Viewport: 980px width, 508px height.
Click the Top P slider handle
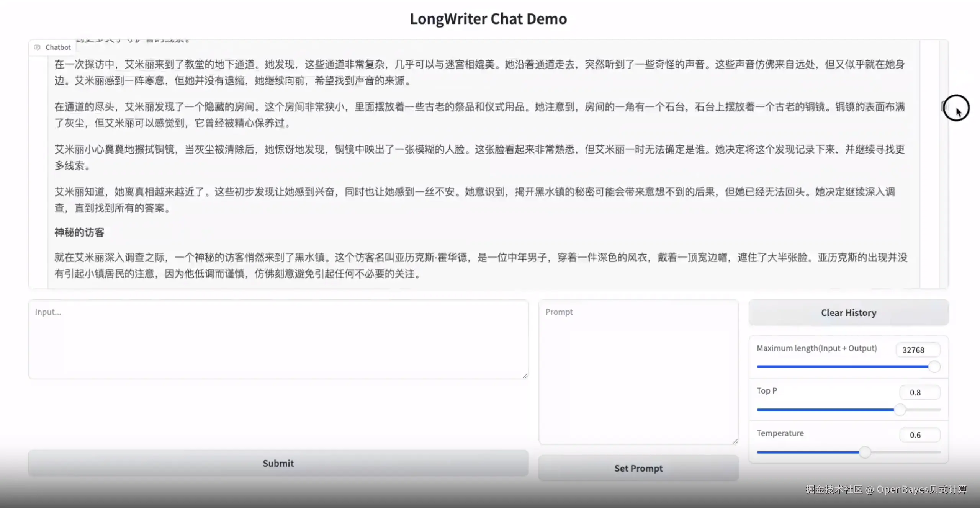(x=900, y=409)
